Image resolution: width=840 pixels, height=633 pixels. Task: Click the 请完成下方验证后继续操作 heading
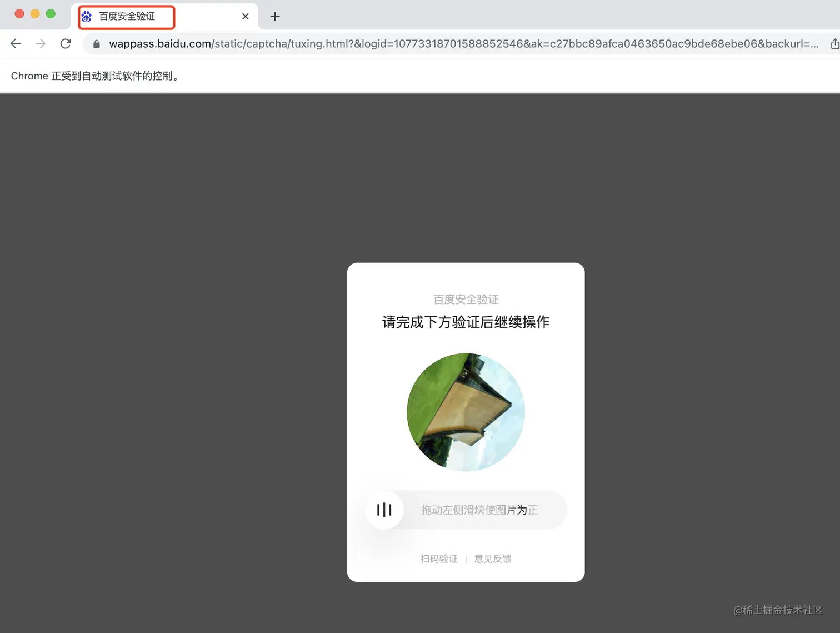click(466, 322)
